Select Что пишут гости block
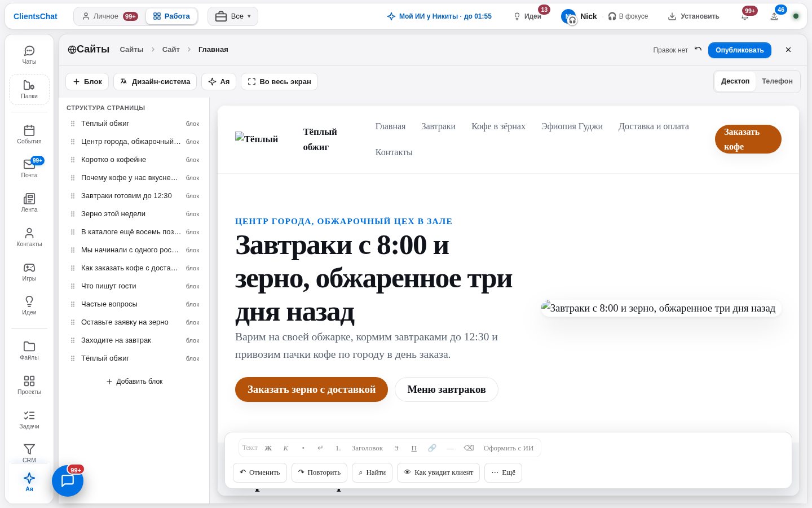The image size is (812, 508). [134, 286]
